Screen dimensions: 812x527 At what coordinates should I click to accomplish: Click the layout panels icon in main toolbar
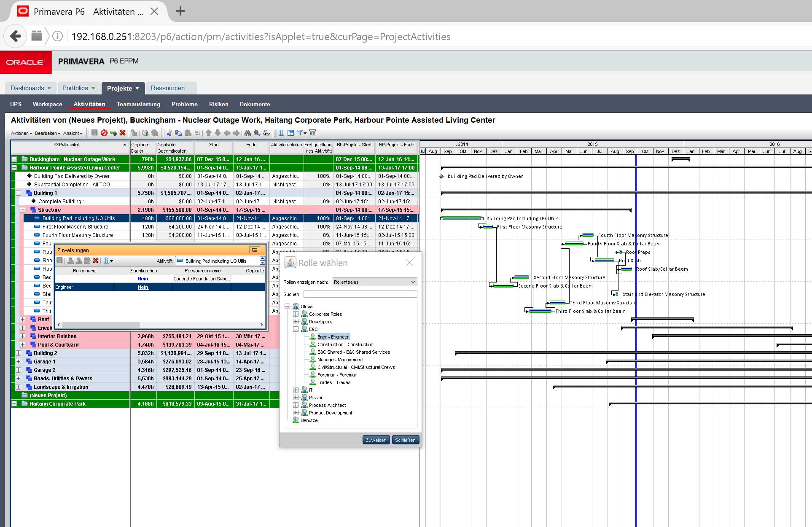(x=290, y=133)
